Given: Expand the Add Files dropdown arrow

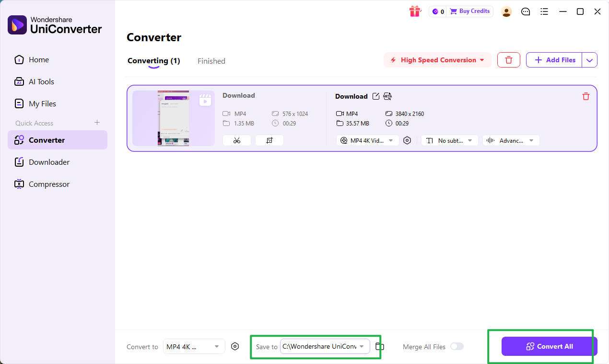Looking at the screenshot, I should (x=589, y=60).
